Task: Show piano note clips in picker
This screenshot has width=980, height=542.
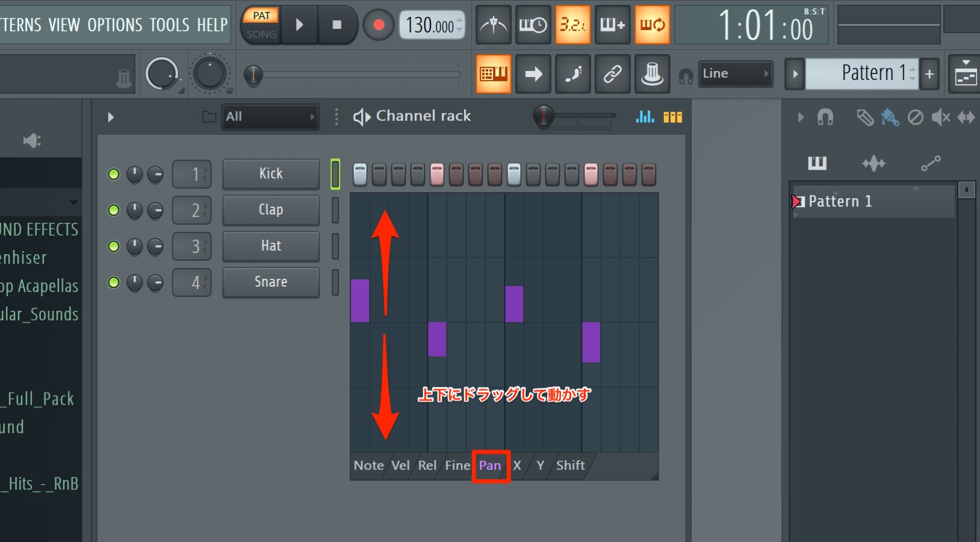Action: pyautogui.click(x=817, y=163)
